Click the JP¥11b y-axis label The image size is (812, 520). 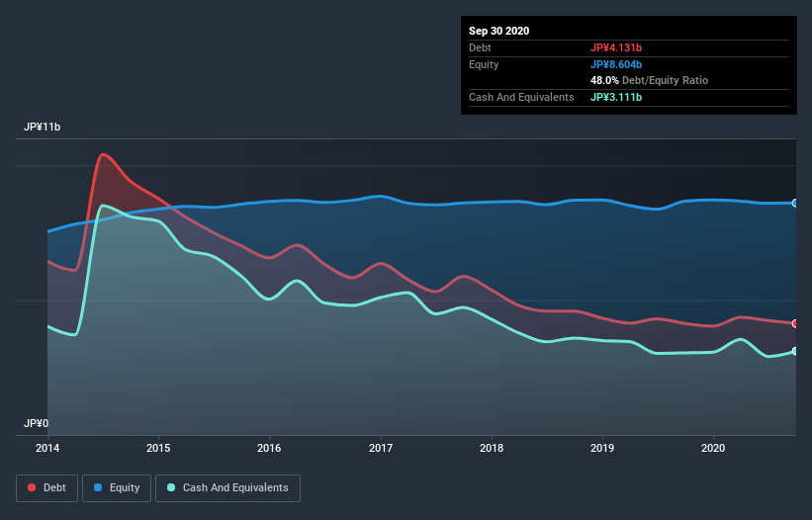pyautogui.click(x=42, y=127)
